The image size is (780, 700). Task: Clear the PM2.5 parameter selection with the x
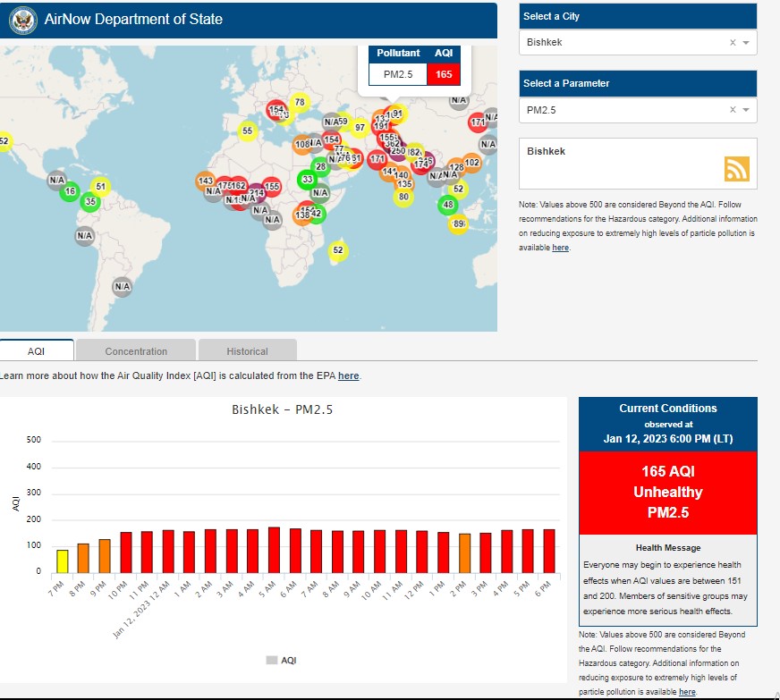pyautogui.click(x=733, y=110)
